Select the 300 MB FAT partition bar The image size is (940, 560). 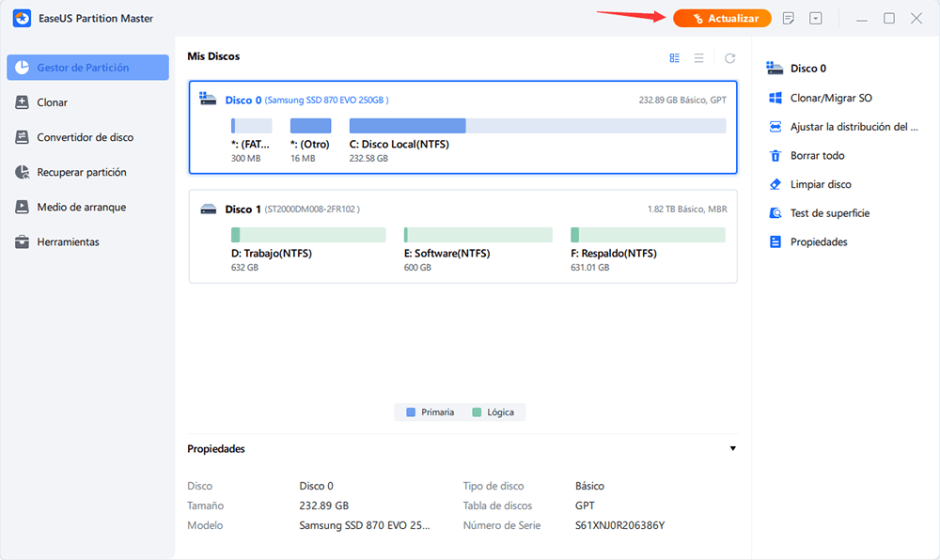coord(251,126)
